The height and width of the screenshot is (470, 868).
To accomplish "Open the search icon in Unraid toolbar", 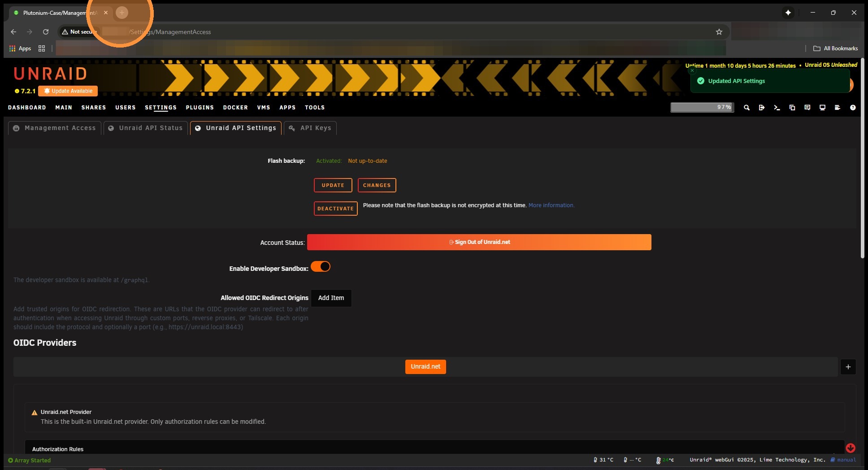I will pyautogui.click(x=746, y=108).
